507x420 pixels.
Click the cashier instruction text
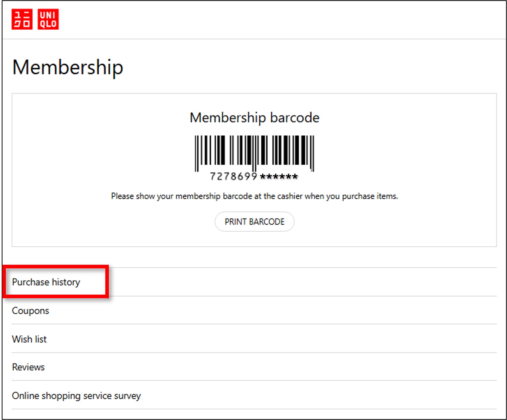tap(254, 196)
